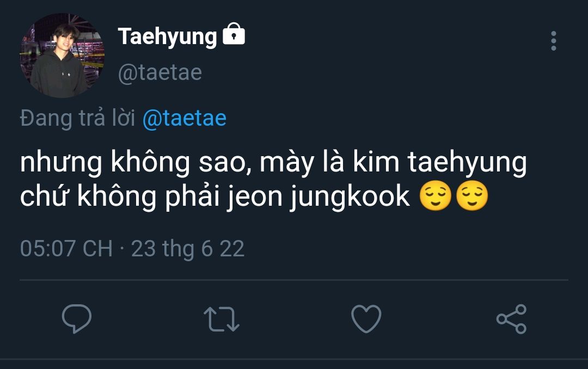Viewport: 588px width, 369px height.
Task: Open three-dot more options menu
Action: pyautogui.click(x=553, y=41)
